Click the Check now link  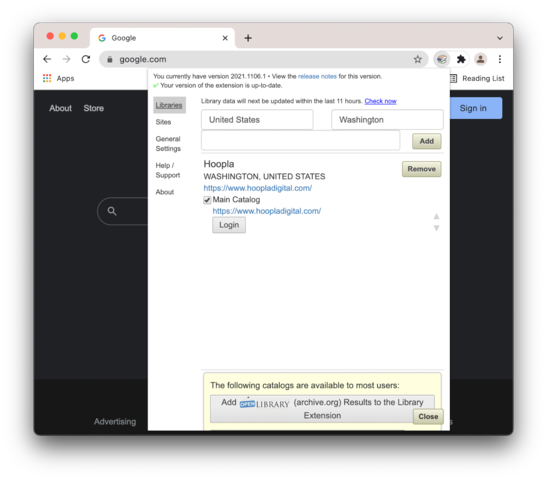(381, 101)
